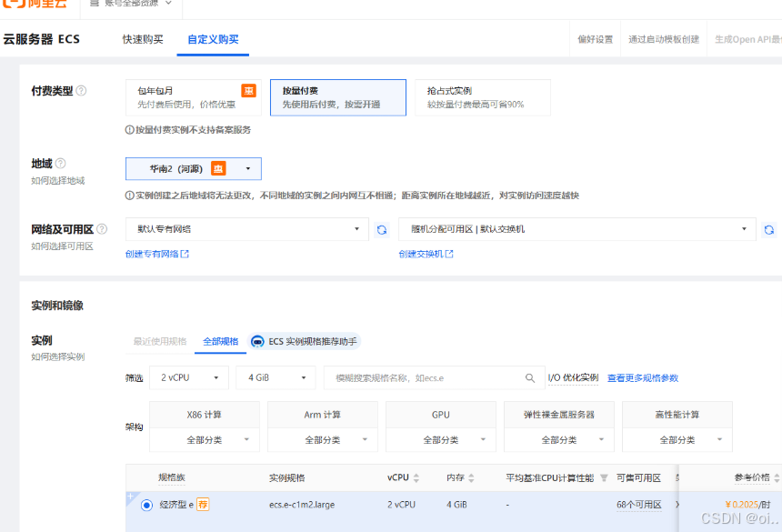Switch to 自定义购买 tab
Viewport: 782px width, 532px height.
coord(213,39)
